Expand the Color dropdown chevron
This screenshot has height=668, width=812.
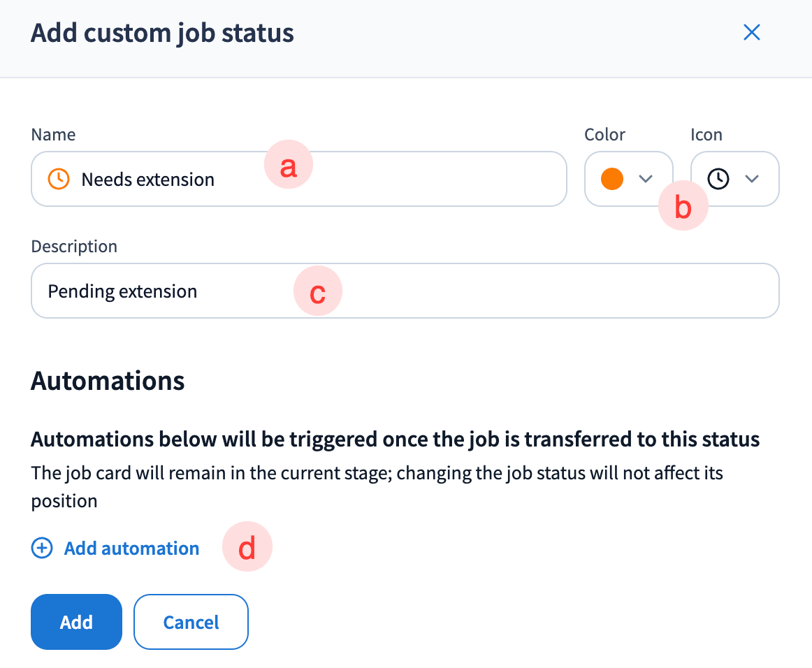[x=646, y=180]
